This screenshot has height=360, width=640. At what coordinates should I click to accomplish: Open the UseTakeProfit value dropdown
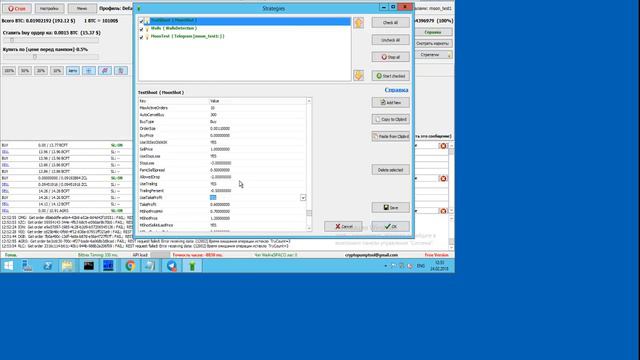[303, 198]
